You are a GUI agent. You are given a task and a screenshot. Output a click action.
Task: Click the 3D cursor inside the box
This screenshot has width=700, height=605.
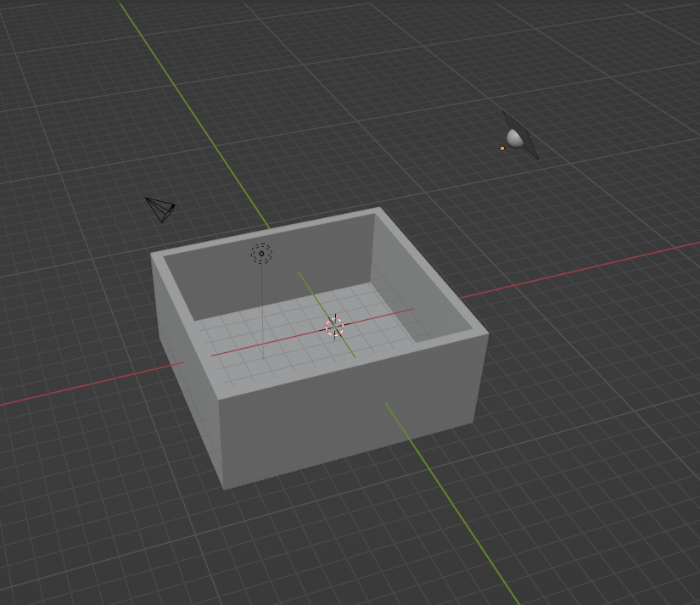coord(335,327)
